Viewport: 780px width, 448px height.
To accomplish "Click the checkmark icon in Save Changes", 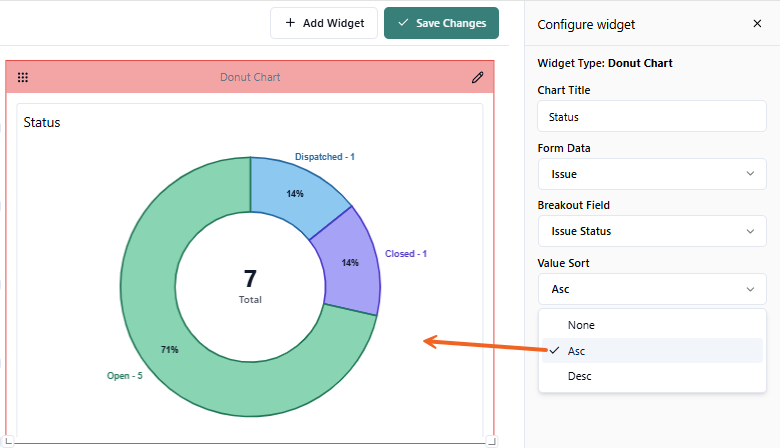I will (x=403, y=23).
